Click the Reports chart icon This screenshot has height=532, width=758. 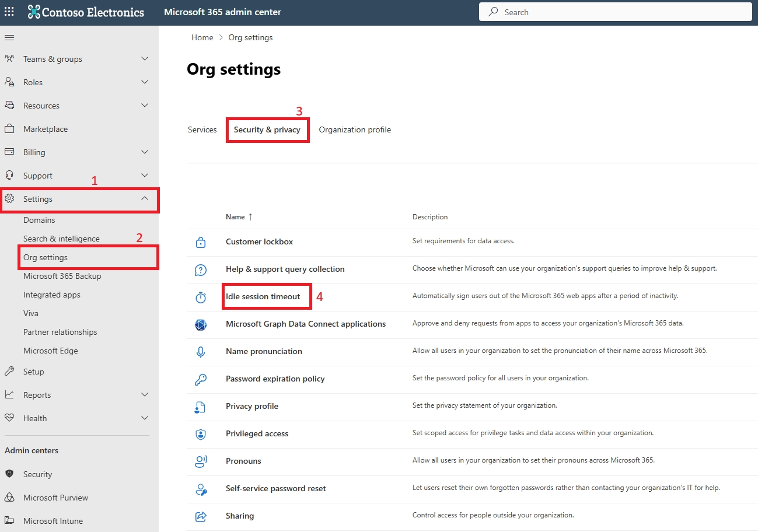(x=9, y=395)
